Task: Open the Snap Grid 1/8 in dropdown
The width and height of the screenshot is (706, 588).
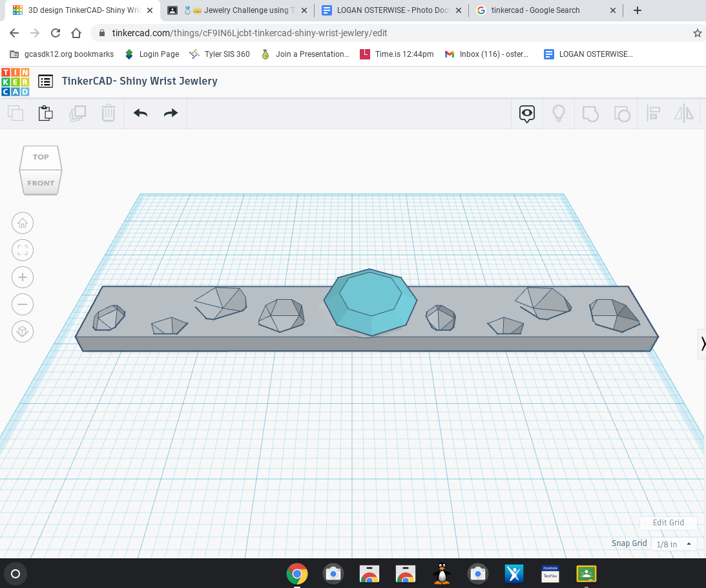Action: click(x=674, y=544)
